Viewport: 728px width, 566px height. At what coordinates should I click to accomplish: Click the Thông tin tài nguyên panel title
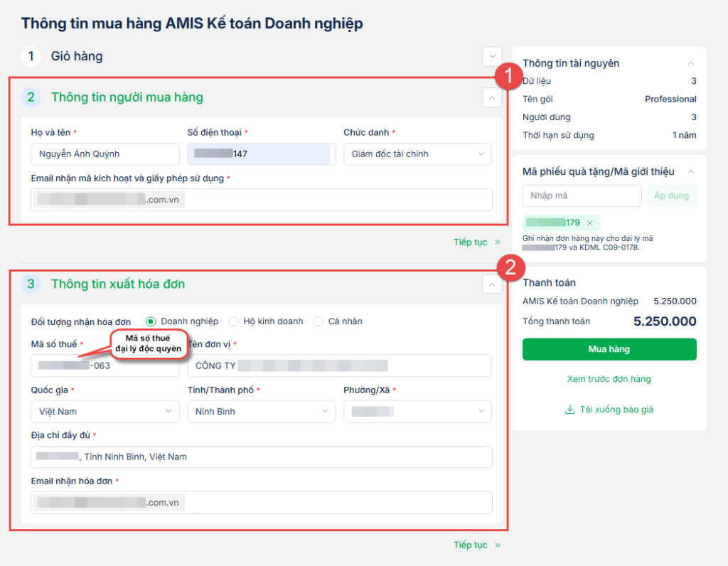click(571, 63)
